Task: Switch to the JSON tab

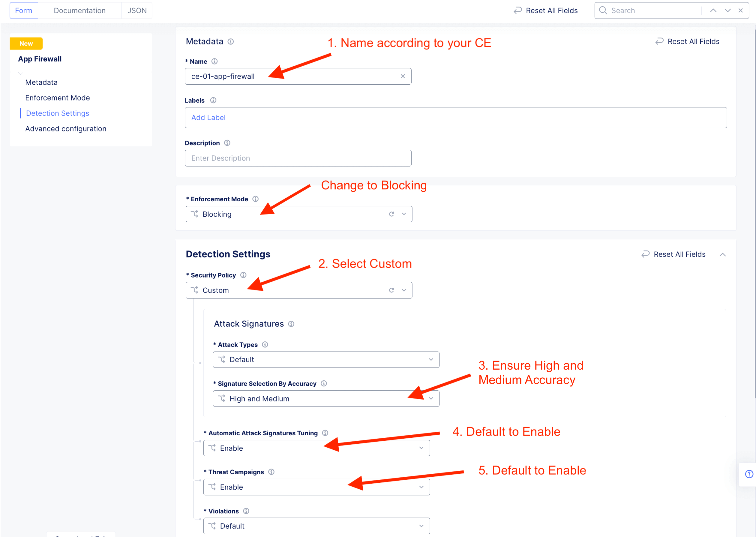Action: [x=137, y=10]
